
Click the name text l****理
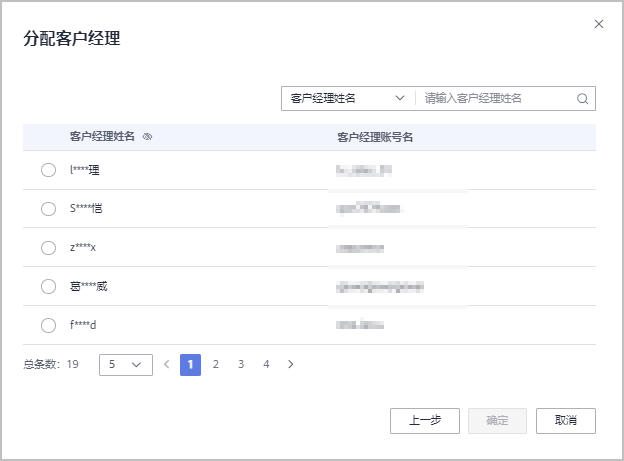tap(85, 170)
